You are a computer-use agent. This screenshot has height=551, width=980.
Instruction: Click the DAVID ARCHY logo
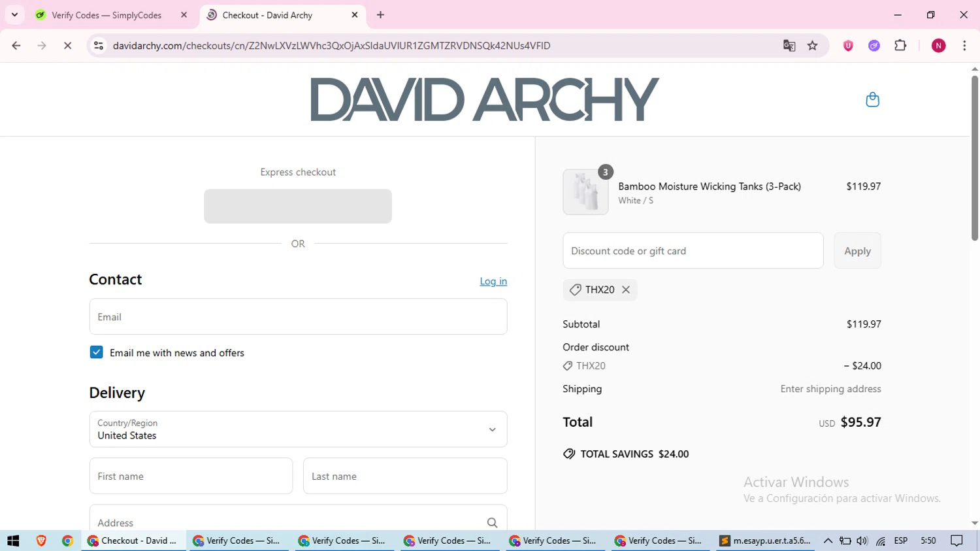click(484, 99)
